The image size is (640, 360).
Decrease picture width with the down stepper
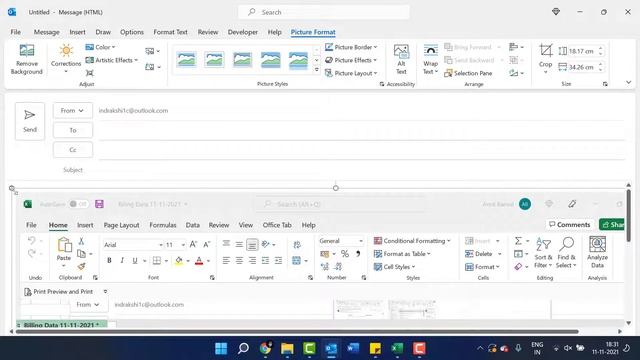(x=600, y=70)
